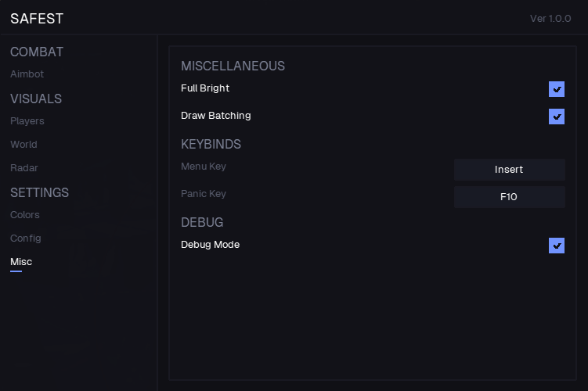Open the Aimbot section in sidebar
The image size is (588, 391).
coord(27,74)
